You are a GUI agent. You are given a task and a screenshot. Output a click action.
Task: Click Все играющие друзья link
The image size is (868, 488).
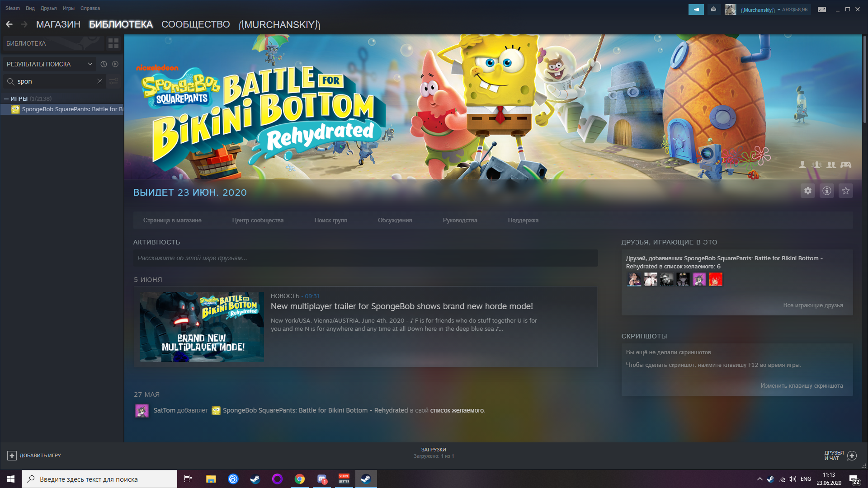pyautogui.click(x=813, y=305)
